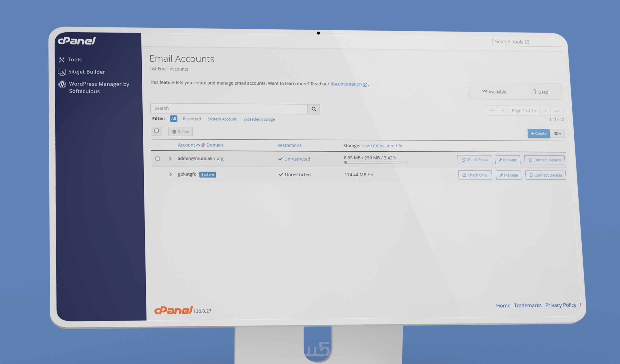Viewport: 620px width, 364px height.
Task: Check Email for admin@muddakir.org
Action: [x=474, y=160]
